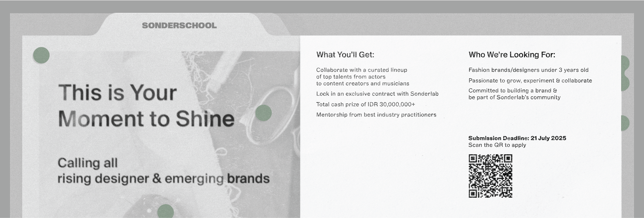Click the "This is Your Moment to Shine" headline

146,105
